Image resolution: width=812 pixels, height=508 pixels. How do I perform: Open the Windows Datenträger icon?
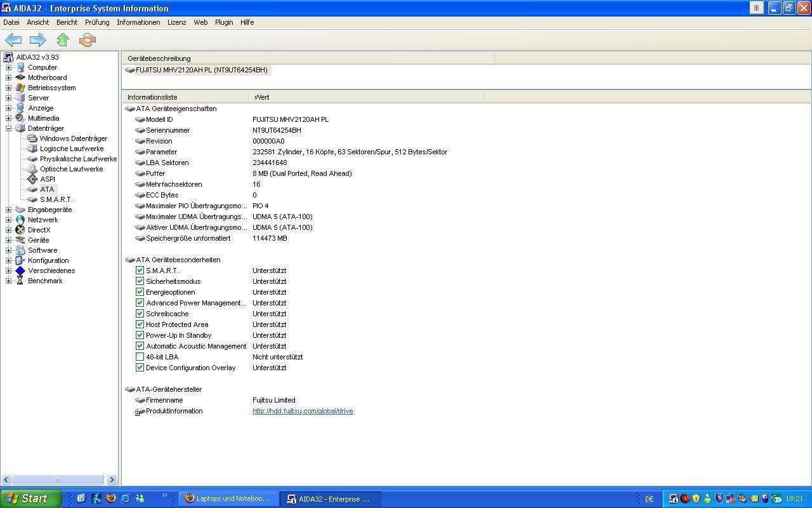click(32, 138)
